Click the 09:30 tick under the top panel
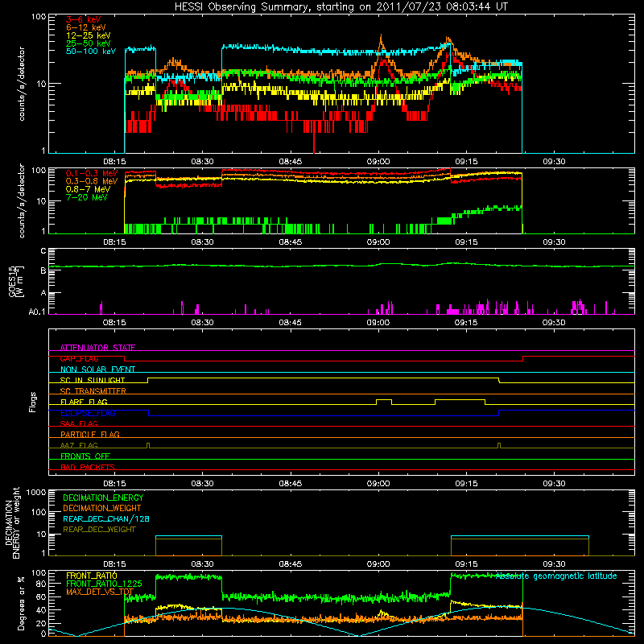This screenshot has height=644, width=644. click(x=554, y=162)
